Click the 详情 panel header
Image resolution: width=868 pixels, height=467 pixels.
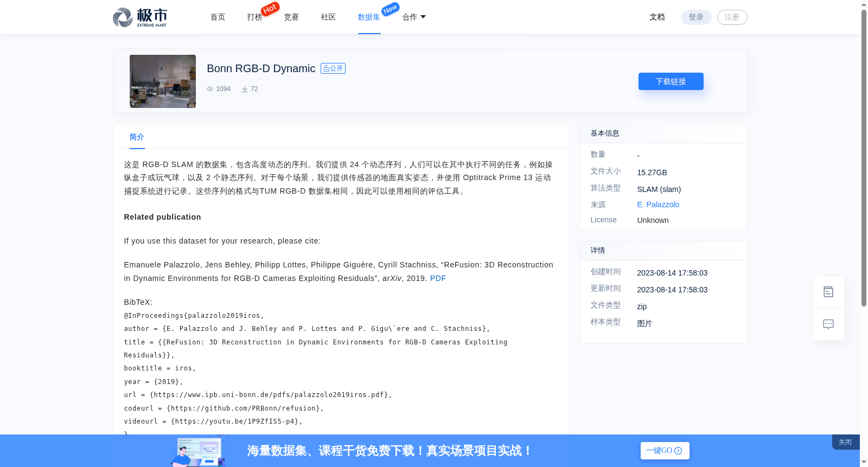coord(663,251)
